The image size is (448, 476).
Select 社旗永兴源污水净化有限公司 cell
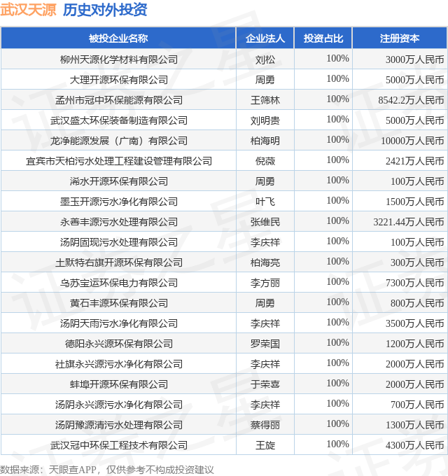pyautogui.click(x=119, y=364)
